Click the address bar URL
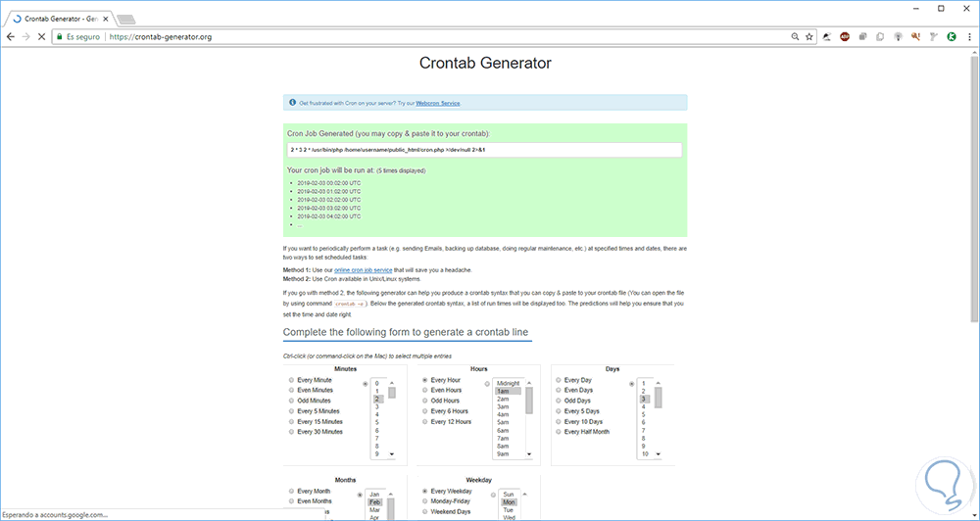Viewport: 980px width, 521px height. coord(160,37)
